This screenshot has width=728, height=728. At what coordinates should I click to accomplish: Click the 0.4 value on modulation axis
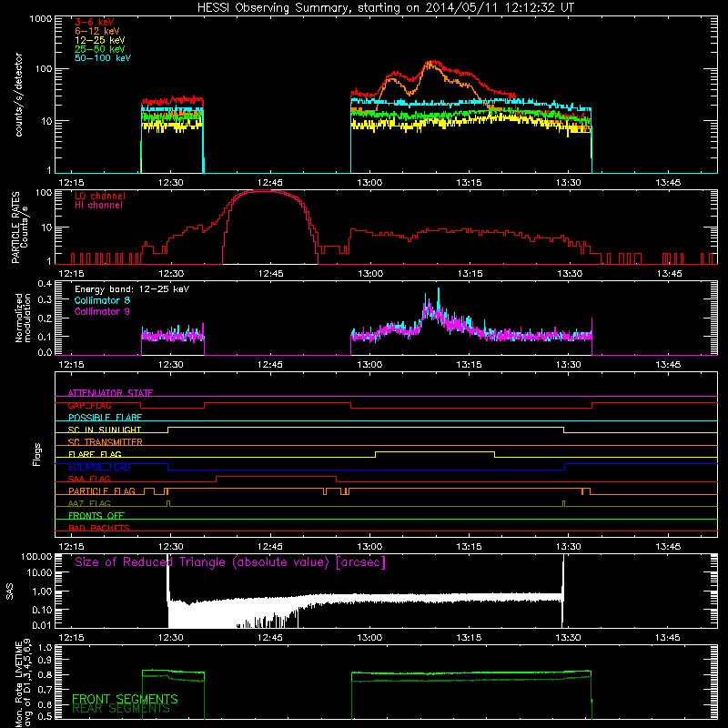45,284
